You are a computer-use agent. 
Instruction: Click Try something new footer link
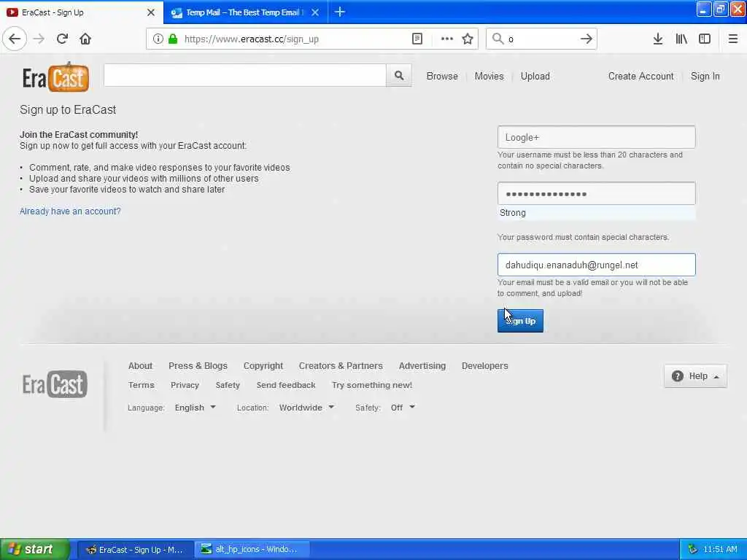(x=371, y=385)
